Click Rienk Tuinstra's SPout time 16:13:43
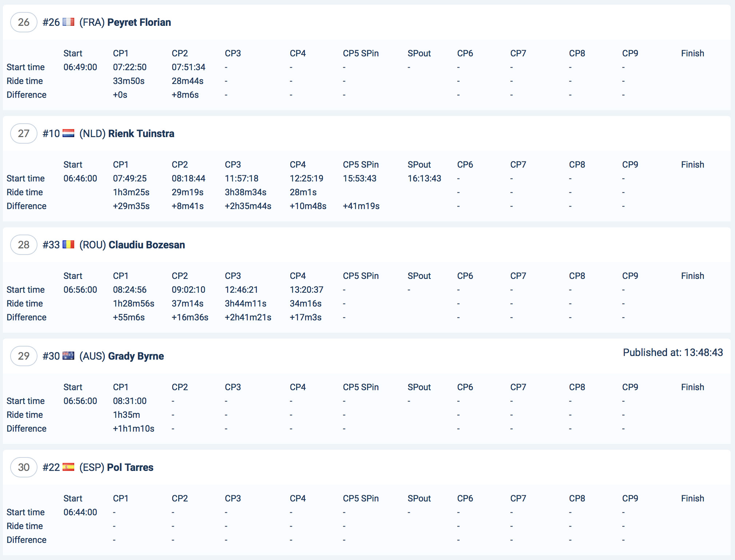The width and height of the screenshot is (735, 560). click(x=424, y=179)
